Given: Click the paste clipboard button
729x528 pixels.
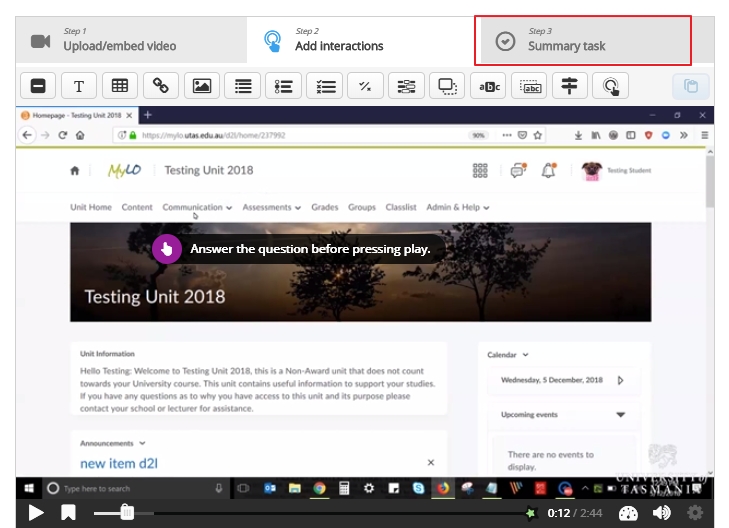Looking at the screenshot, I should coord(691,86).
